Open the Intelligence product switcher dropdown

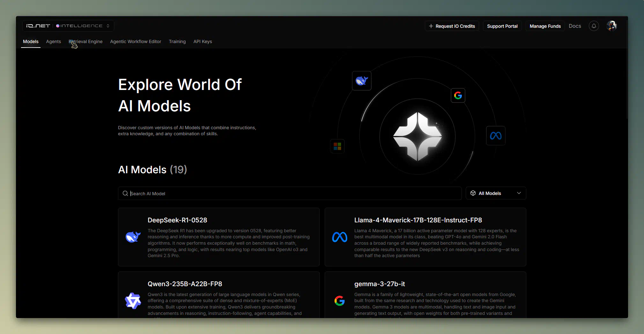[83, 26]
